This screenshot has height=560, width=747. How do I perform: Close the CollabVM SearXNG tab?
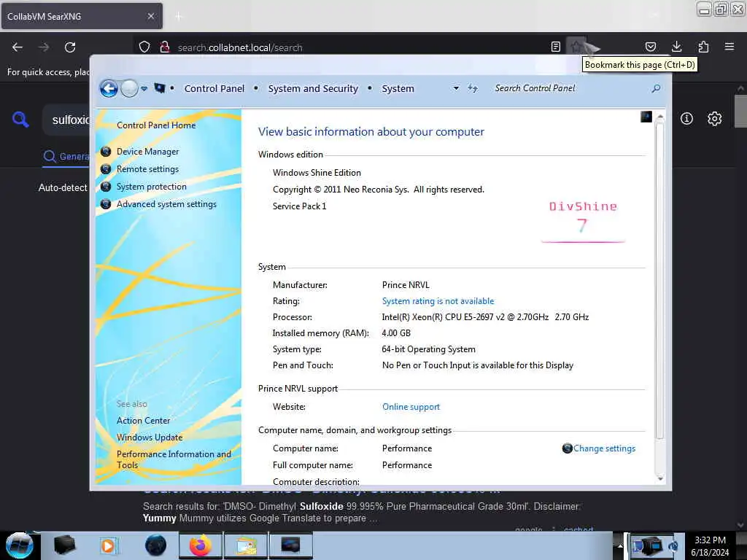pos(150,16)
